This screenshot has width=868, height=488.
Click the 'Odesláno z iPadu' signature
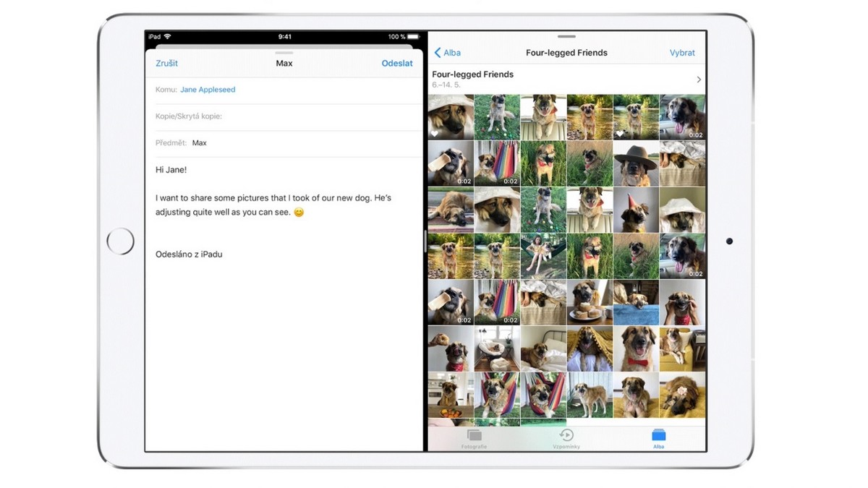189,254
